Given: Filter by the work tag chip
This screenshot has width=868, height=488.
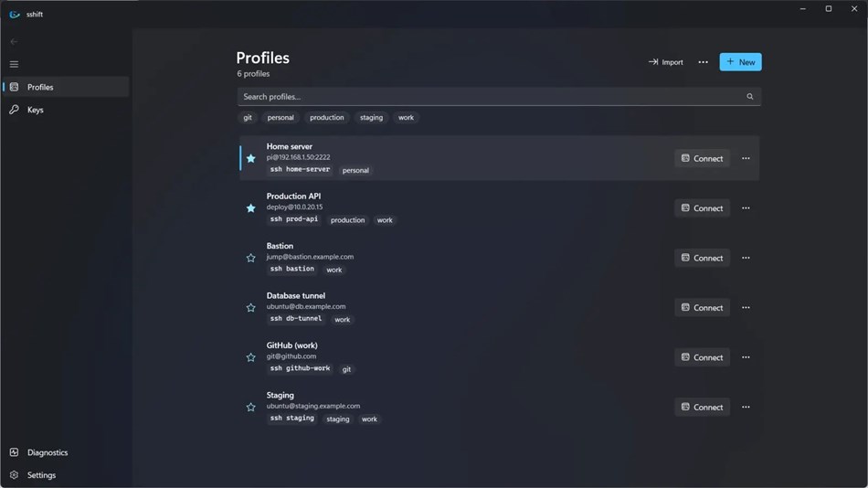Looking at the screenshot, I should coord(406,117).
